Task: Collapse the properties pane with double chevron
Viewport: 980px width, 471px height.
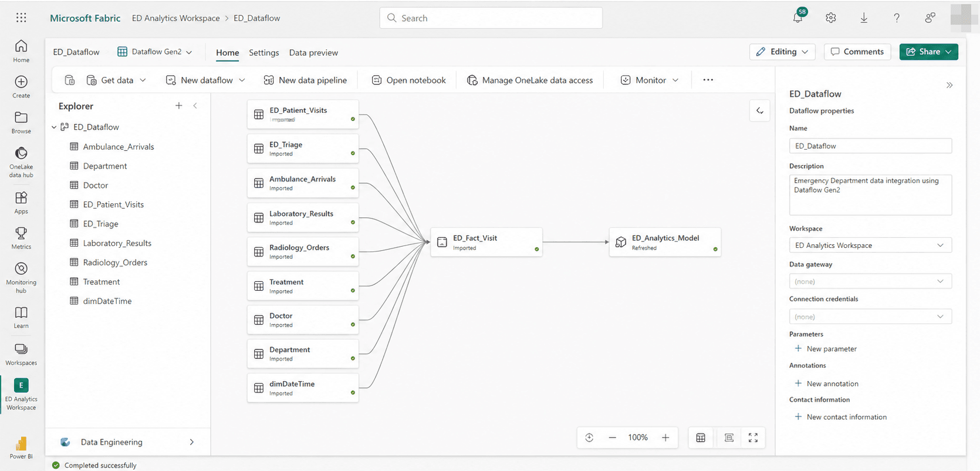Action: 949,85
